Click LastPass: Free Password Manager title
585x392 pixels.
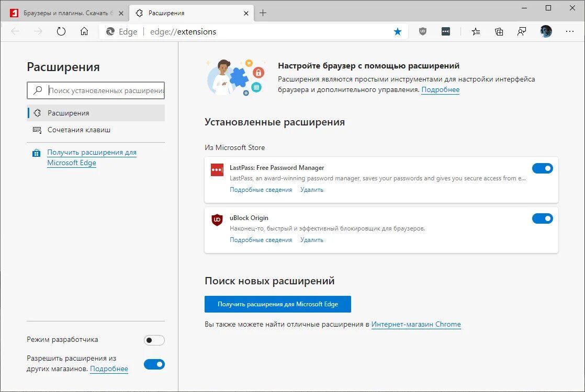click(x=277, y=168)
